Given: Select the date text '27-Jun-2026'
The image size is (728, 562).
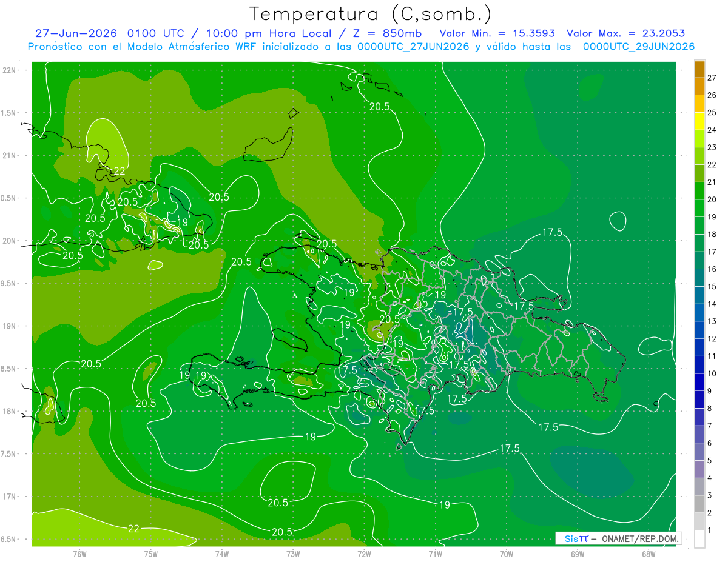Looking at the screenshot, I should [75, 33].
